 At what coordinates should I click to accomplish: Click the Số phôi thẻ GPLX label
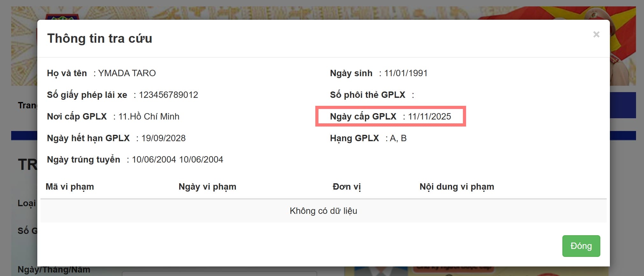(368, 95)
